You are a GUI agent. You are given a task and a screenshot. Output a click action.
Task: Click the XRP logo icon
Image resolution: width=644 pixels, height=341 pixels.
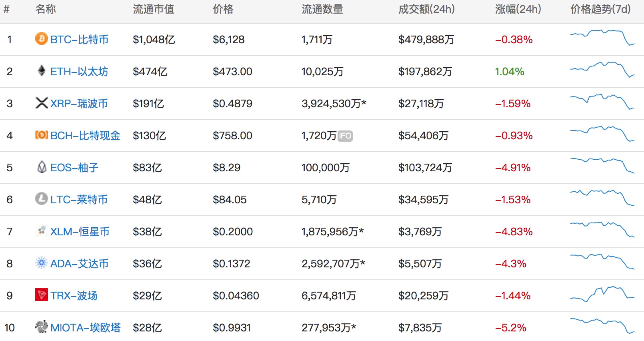click(x=42, y=103)
